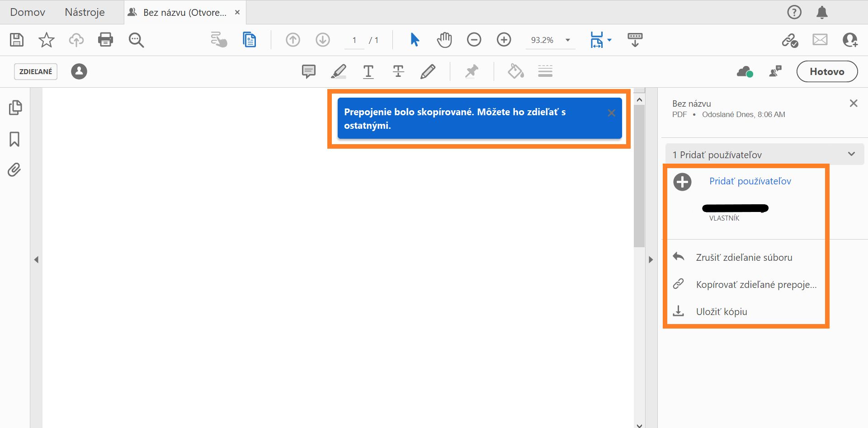Click the 93.2% zoom value field
Screen dimensions: 868x428
pos(542,40)
